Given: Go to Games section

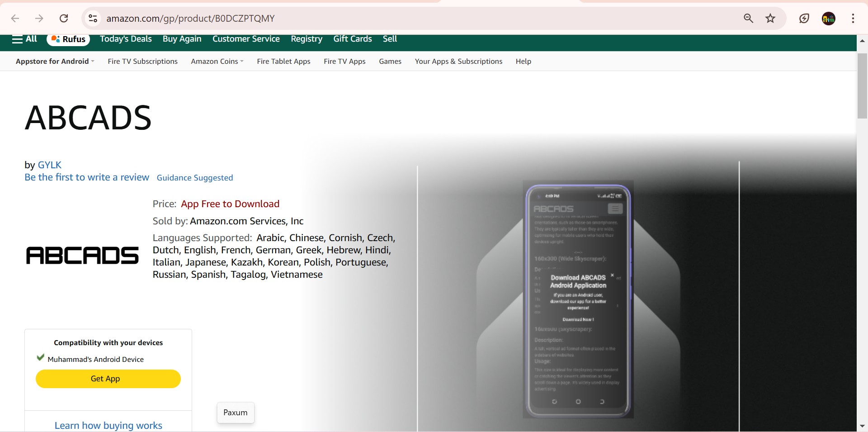Looking at the screenshot, I should [390, 62].
